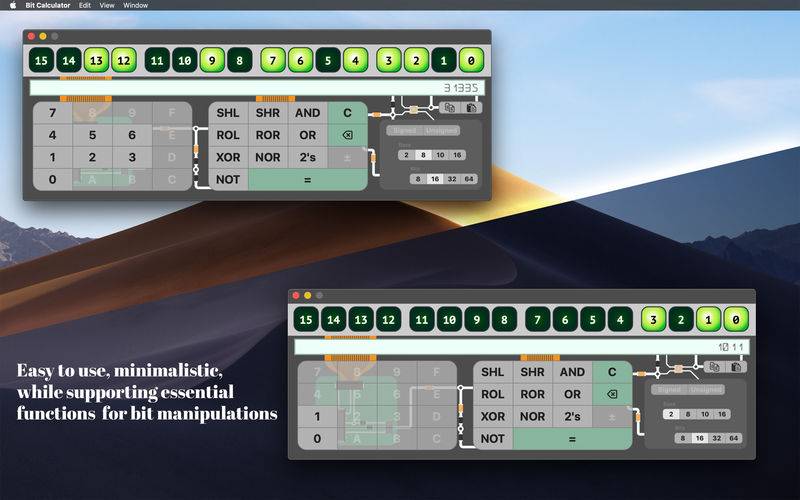Click keypad digit 1 in the bottom window
The height and width of the screenshot is (500, 800).
pos(317,416)
